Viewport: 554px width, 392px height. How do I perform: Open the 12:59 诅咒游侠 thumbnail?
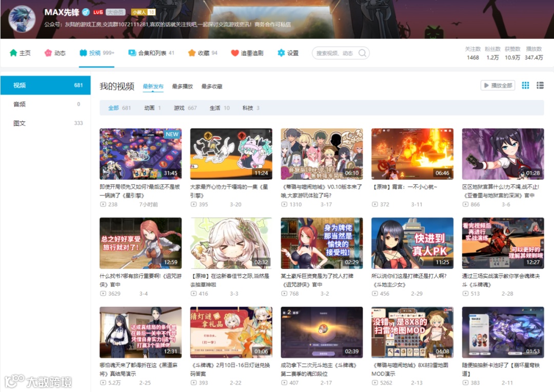point(141,243)
